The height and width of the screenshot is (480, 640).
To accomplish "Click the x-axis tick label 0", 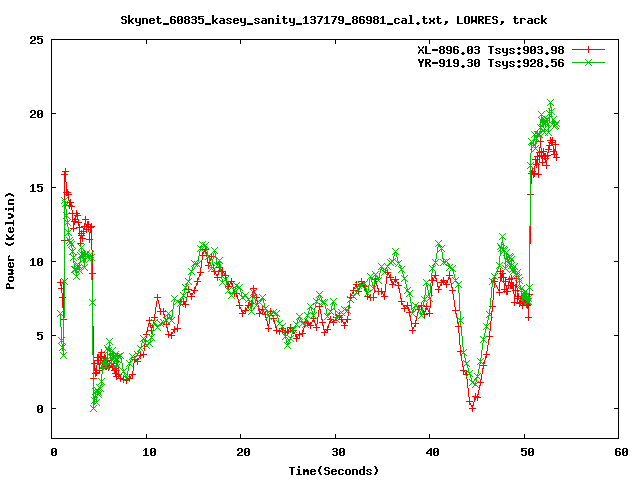I will (x=53, y=452).
